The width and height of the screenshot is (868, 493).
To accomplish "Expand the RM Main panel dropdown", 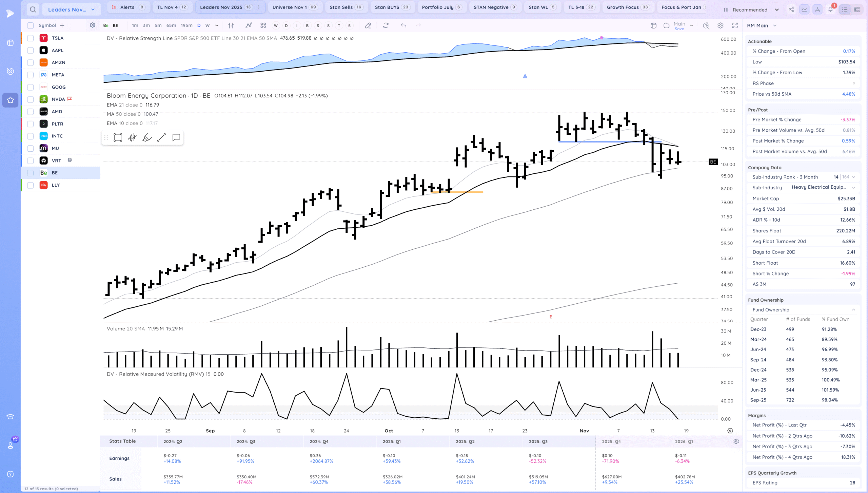I will pyautogui.click(x=775, y=26).
